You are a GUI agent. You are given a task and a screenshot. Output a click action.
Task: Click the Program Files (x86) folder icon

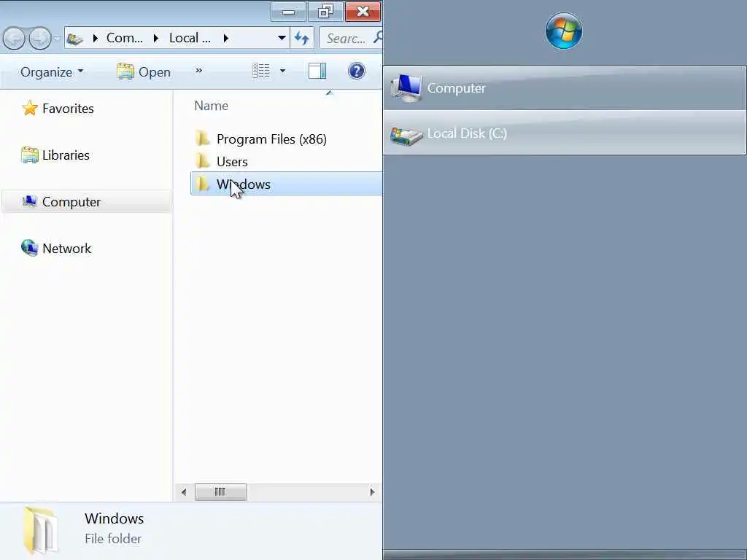203,138
